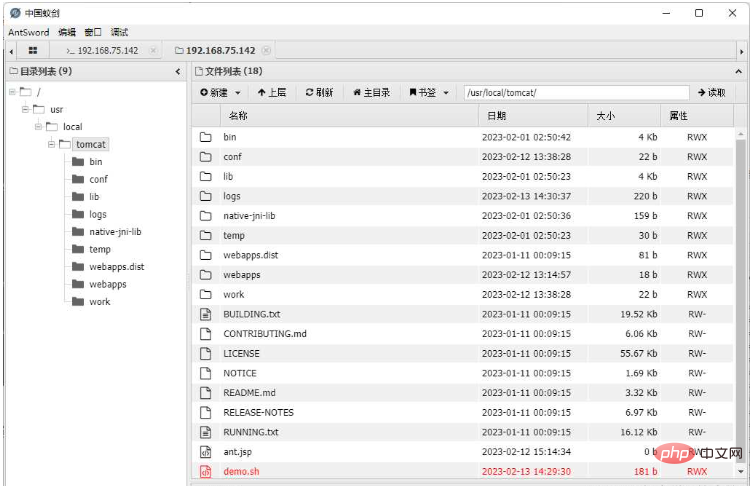Click the 读取 read button
This screenshot has height=486, width=753.
point(712,92)
